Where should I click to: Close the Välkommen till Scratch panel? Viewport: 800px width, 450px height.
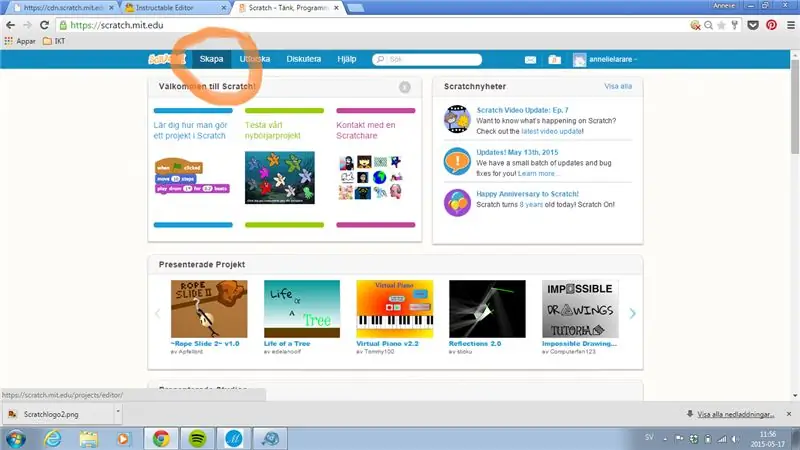[405, 87]
